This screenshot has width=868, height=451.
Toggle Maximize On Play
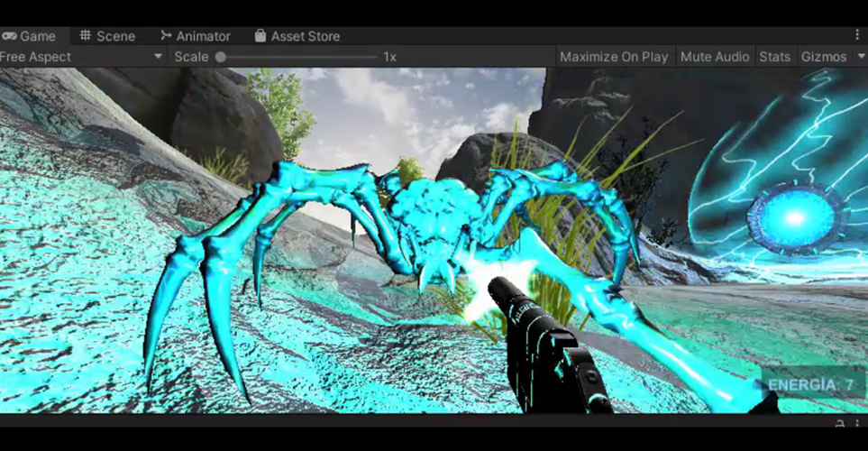[614, 57]
